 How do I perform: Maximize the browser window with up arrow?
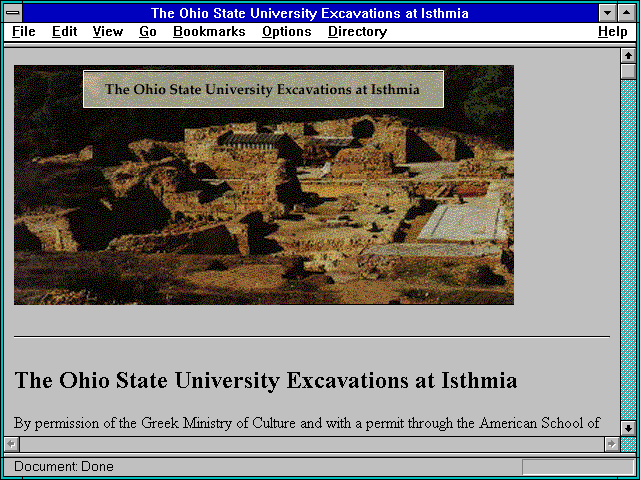point(627,13)
